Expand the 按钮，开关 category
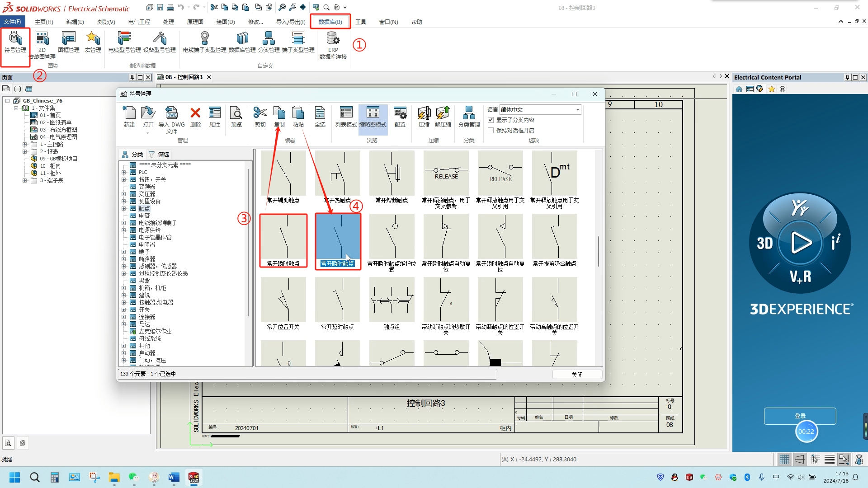 coord(123,179)
